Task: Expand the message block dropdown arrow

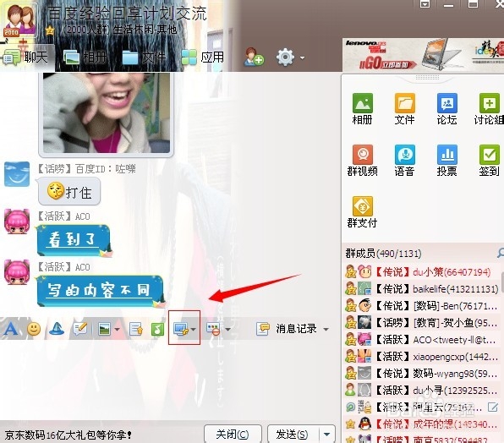Action: coord(227,329)
